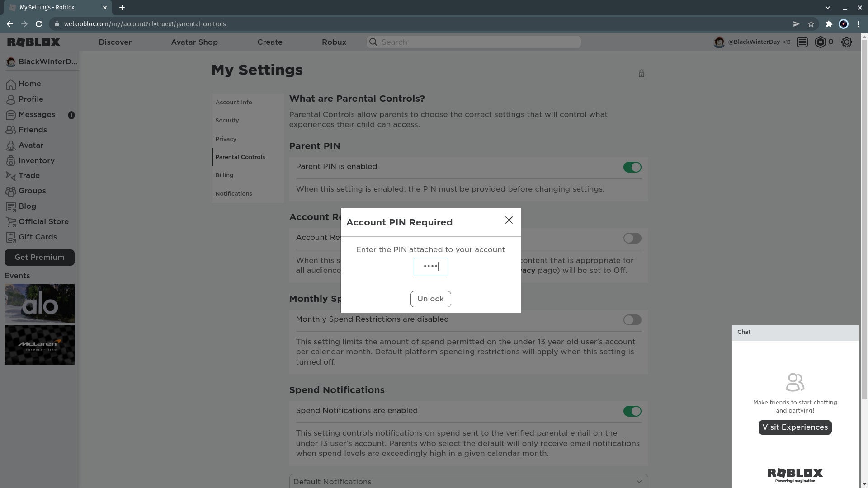Screen dimensions: 868x488
Task: Click the browser address bar URL
Action: pos(145,24)
